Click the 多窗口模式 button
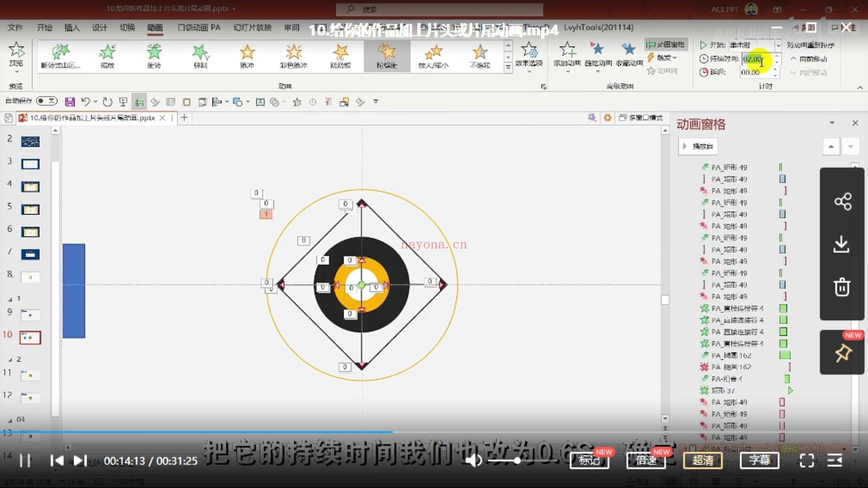The width and height of the screenshot is (868, 488). click(641, 118)
